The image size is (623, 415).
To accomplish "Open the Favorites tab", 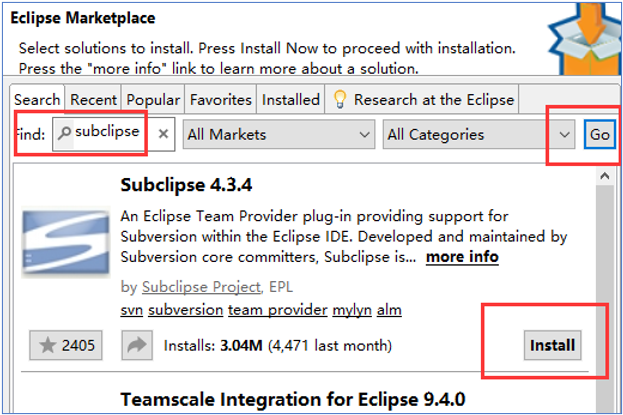I will 221,99.
